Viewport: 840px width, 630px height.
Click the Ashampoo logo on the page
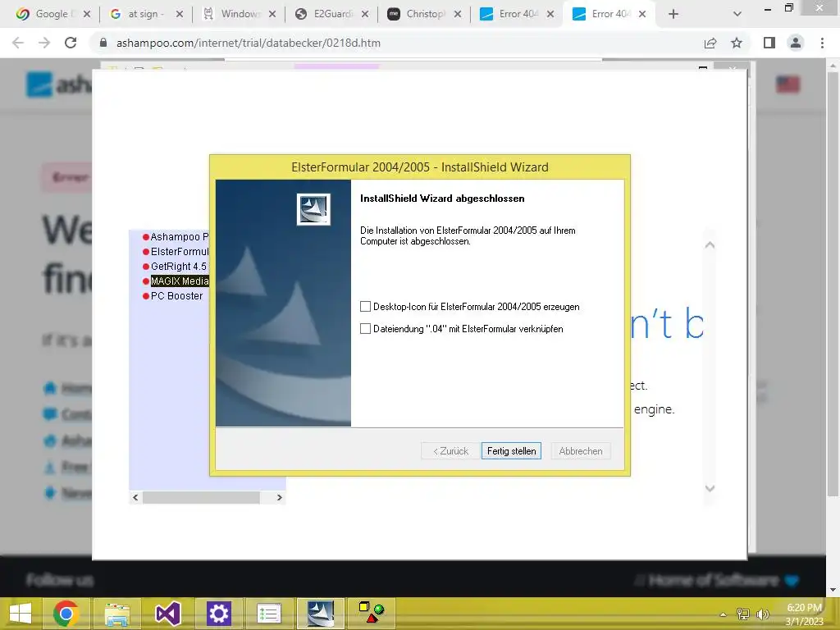click(59, 84)
